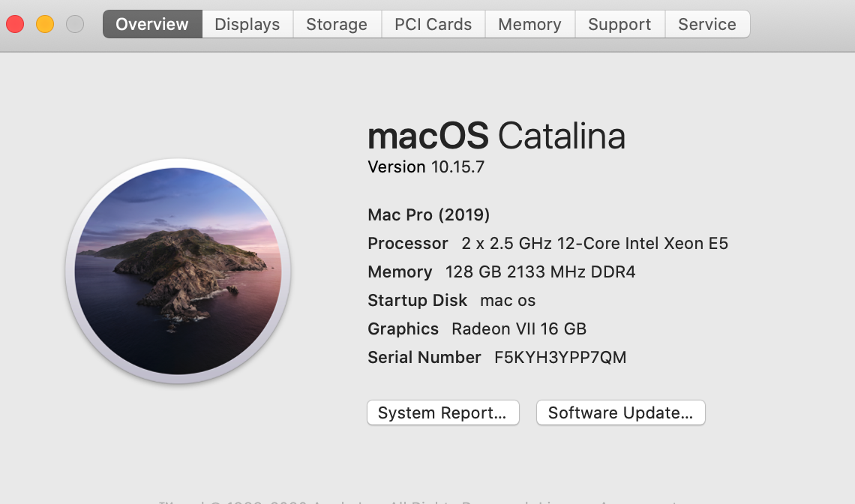Viewport: 855px width, 504px height.
Task: Click the Mac Pro (2019) model text
Action: [428, 215]
